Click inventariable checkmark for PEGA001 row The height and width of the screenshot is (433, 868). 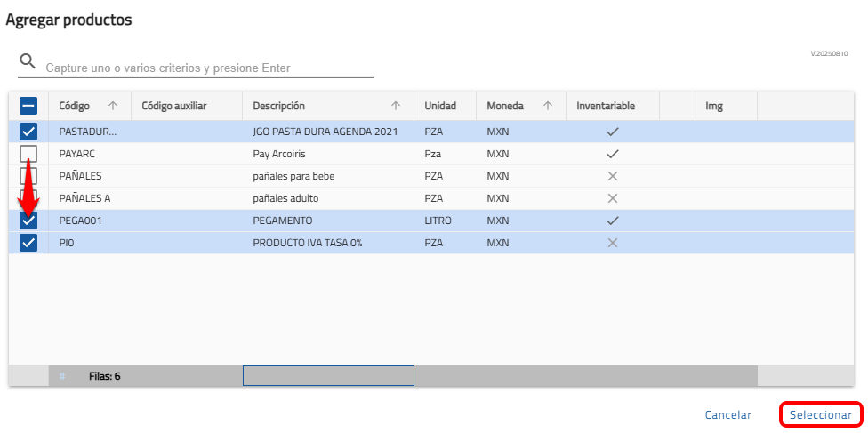click(612, 221)
